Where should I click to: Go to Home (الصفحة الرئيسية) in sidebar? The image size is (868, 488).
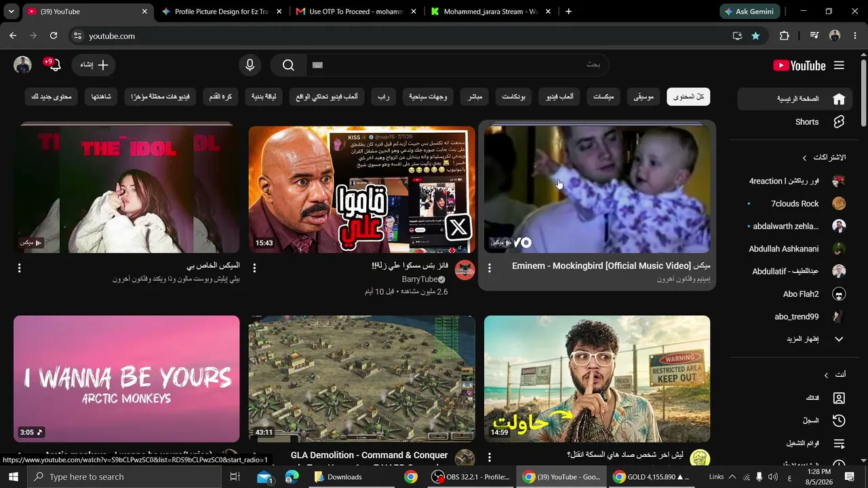pyautogui.click(x=795, y=99)
